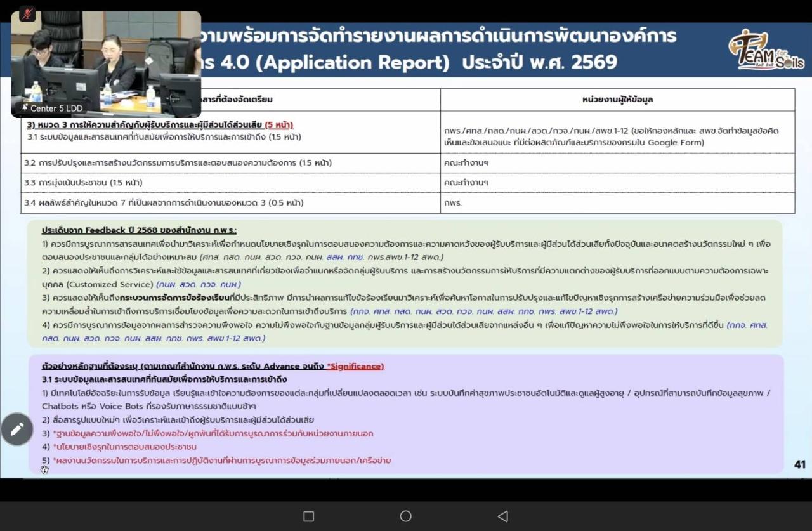
Task: Click the table header หน่วยงานผู้ให้ข้อมูล
Action: pyautogui.click(x=617, y=100)
